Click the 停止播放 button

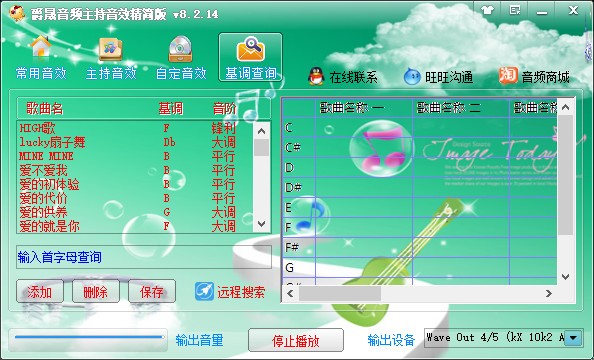pos(296,340)
